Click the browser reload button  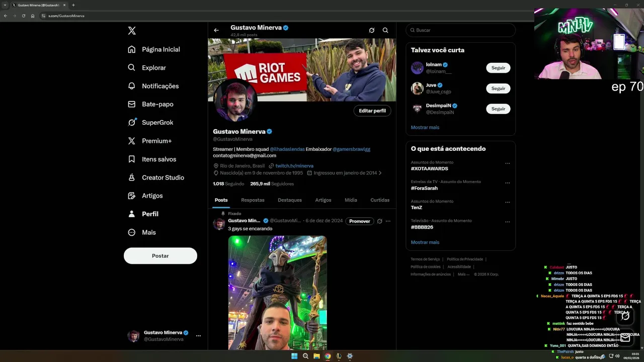tap(23, 16)
